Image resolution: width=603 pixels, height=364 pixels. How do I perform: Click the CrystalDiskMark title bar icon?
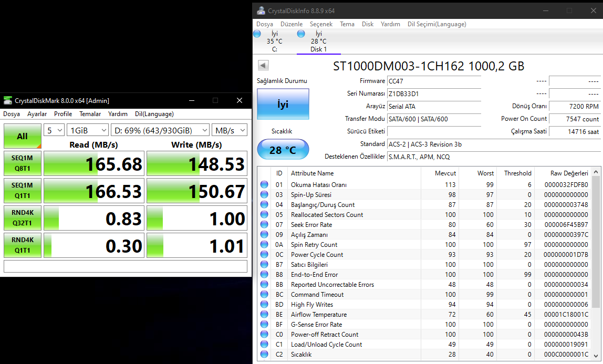[x=7, y=100]
